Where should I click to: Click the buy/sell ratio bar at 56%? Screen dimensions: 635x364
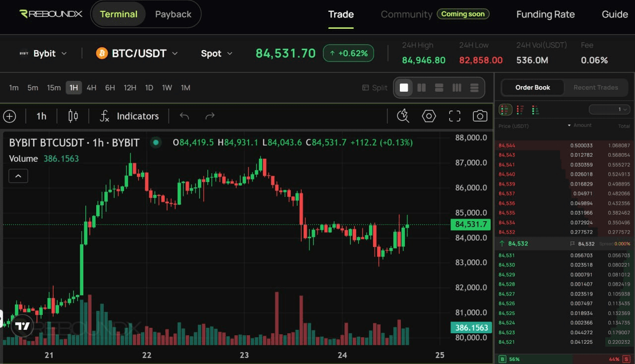point(564,359)
